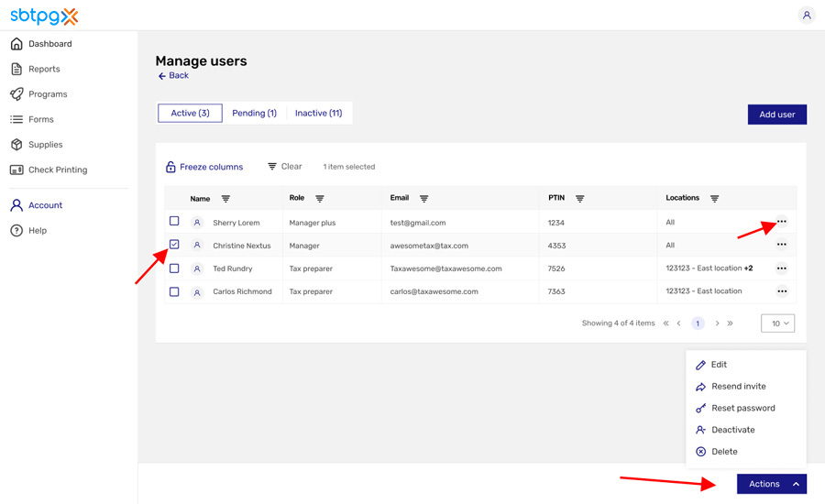Click Christine Nextus's avatar icon
The image size is (825, 504).
[x=197, y=246]
